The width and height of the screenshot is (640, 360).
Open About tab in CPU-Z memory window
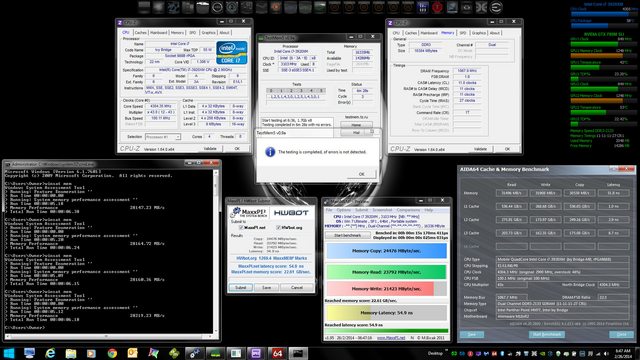coord(495,33)
